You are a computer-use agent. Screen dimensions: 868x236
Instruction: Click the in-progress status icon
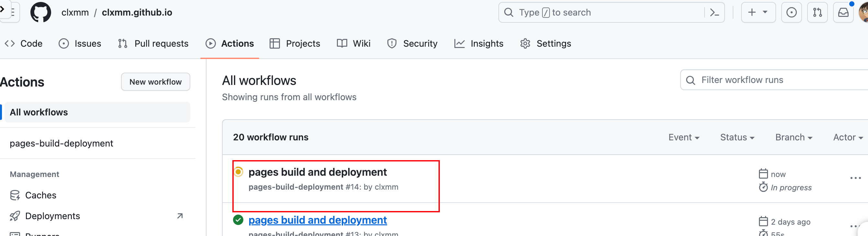(238, 172)
